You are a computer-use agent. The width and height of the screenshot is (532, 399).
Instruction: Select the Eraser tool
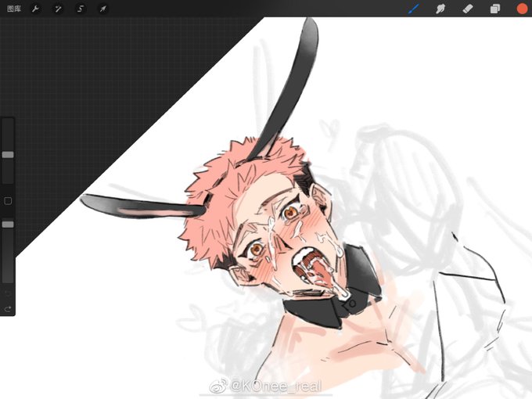click(468, 9)
